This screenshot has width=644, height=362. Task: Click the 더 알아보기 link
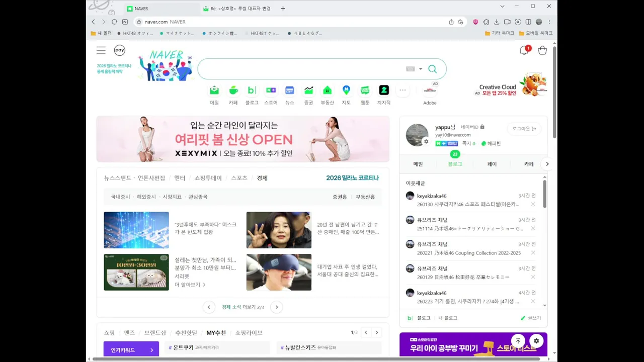click(x=190, y=285)
